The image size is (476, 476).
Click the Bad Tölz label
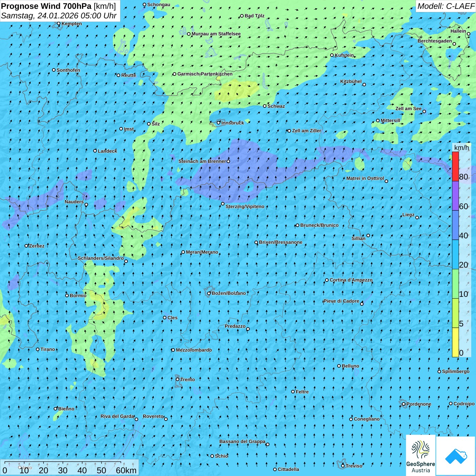(254, 16)
